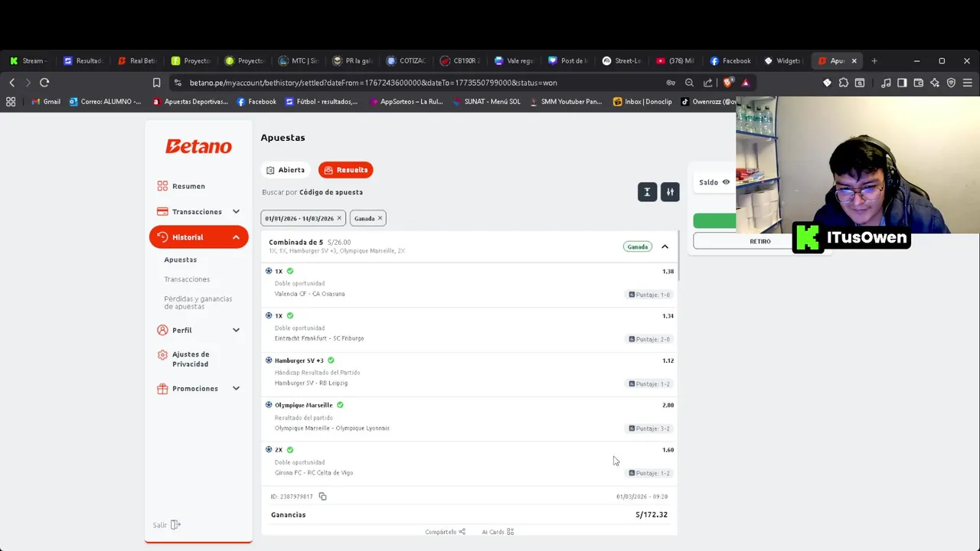Click the Ganada status badge
Screen dimensions: 980x551
tap(637, 246)
